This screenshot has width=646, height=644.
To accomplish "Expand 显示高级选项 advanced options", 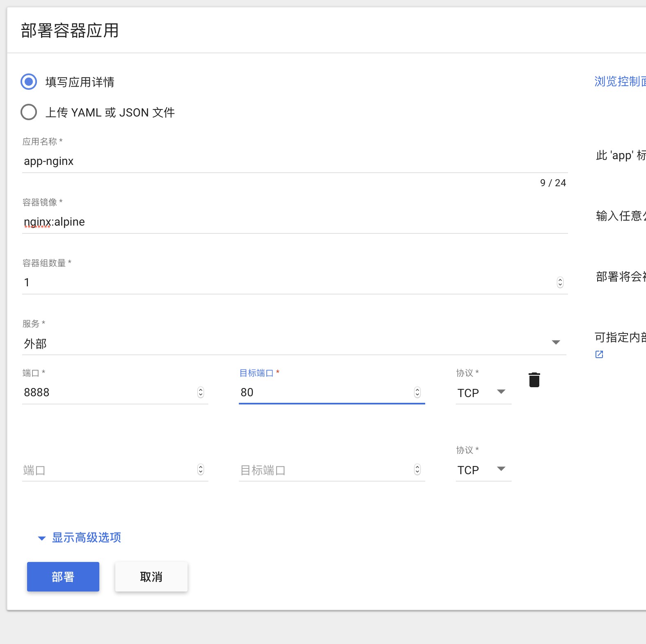I will [x=80, y=537].
